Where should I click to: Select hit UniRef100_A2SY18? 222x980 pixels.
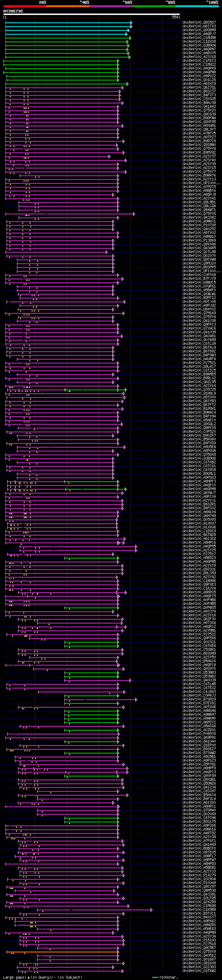click(199, 57)
